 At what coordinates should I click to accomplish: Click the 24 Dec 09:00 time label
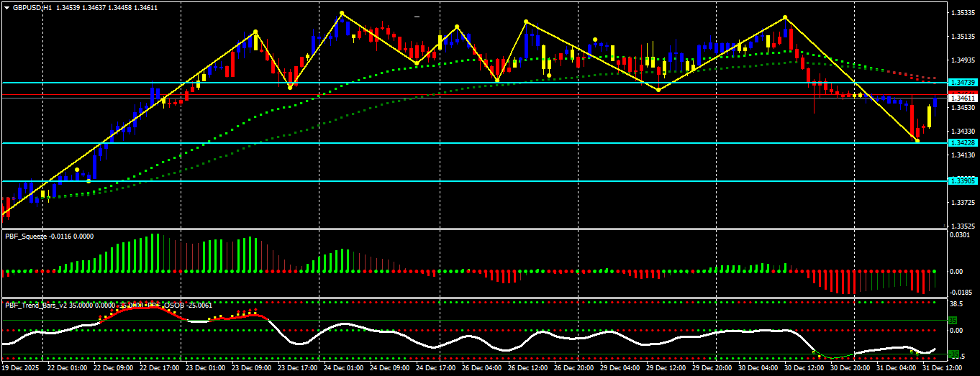tap(390, 367)
